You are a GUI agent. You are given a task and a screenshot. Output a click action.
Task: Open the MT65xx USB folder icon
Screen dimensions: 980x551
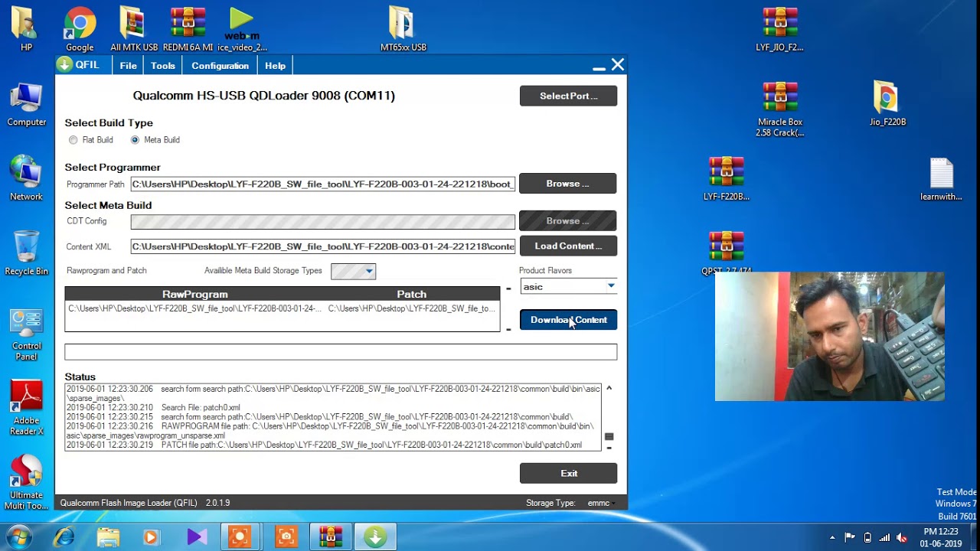(403, 29)
